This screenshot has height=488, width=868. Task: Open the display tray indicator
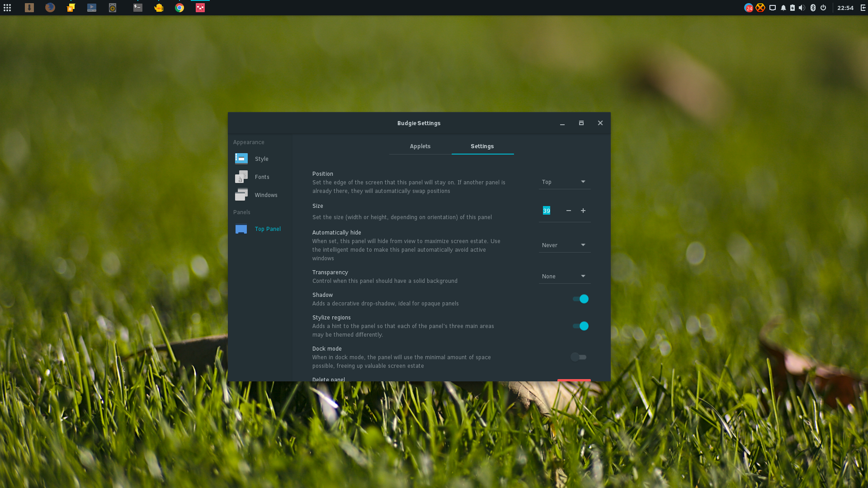[773, 8]
